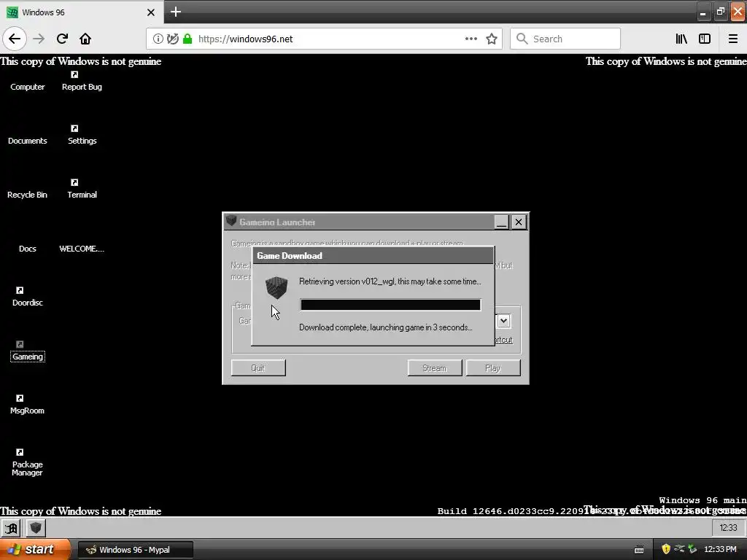The width and height of the screenshot is (747, 560).
Task: Click the green plug tray icon beside the clock
Action: point(692,550)
